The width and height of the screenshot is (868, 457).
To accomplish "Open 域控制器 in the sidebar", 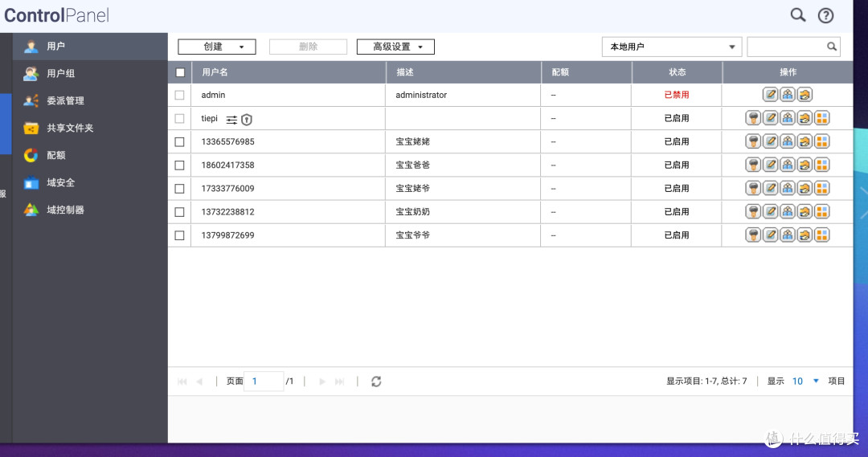I will tap(90, 210).
